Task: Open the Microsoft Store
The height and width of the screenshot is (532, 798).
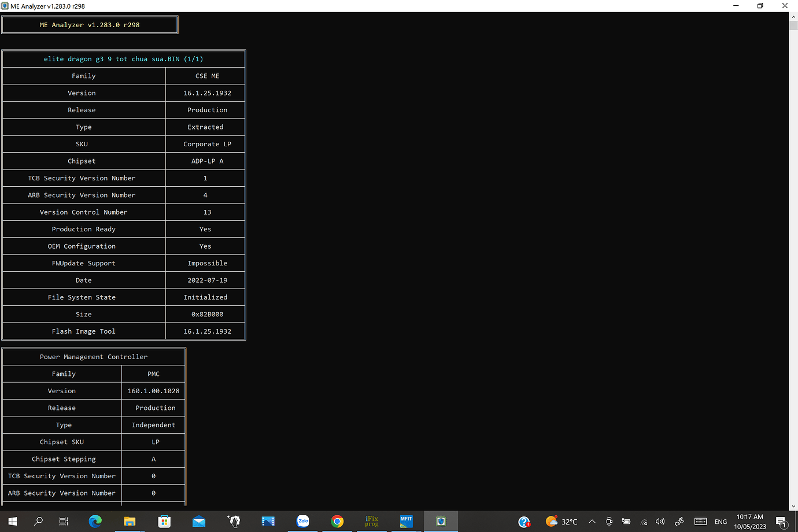Action: coord(164,521)
